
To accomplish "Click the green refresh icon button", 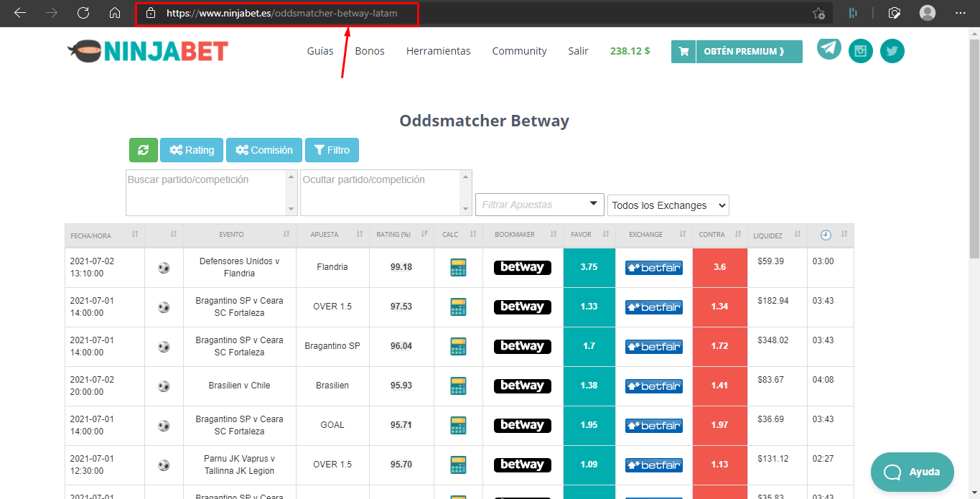I will (x=143, y=150).
